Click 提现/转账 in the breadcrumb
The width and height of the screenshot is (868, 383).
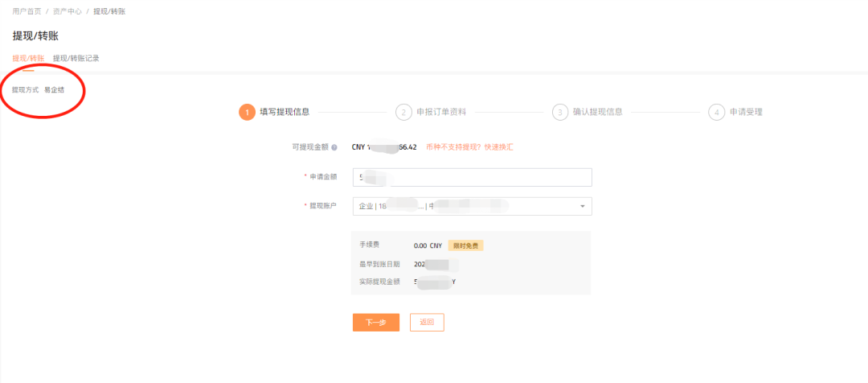(x=109, y=11)
